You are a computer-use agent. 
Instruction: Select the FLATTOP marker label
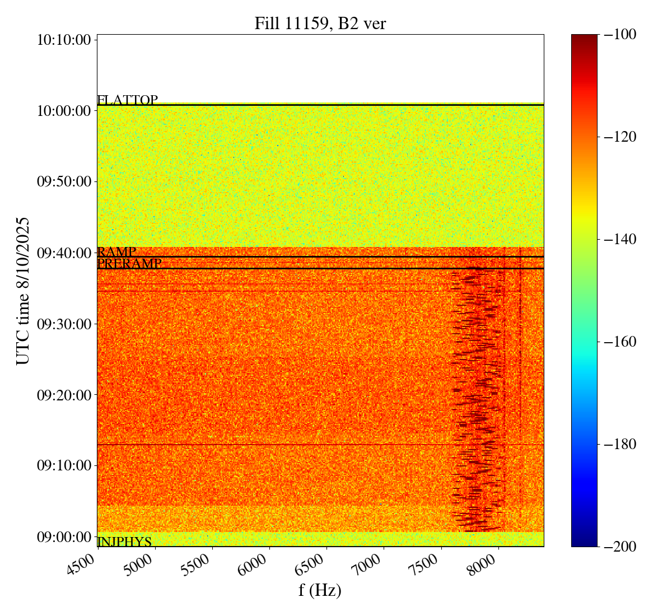coord(127,100)
